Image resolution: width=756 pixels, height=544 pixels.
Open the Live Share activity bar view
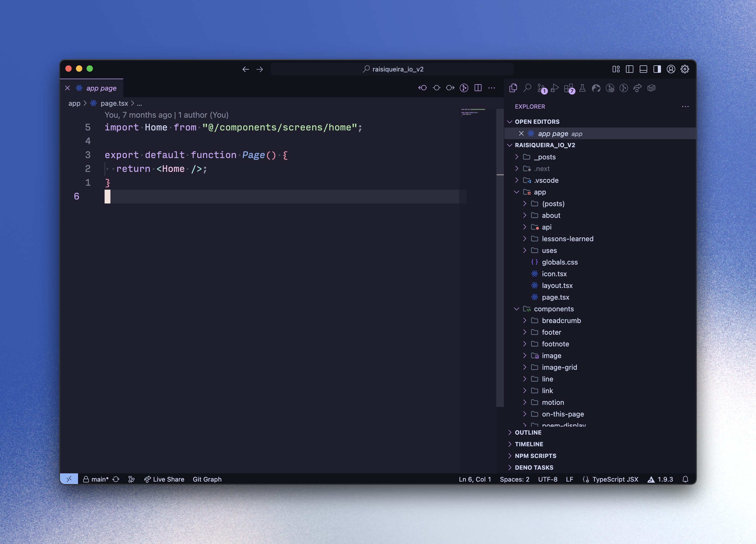[x=637, y=88]
